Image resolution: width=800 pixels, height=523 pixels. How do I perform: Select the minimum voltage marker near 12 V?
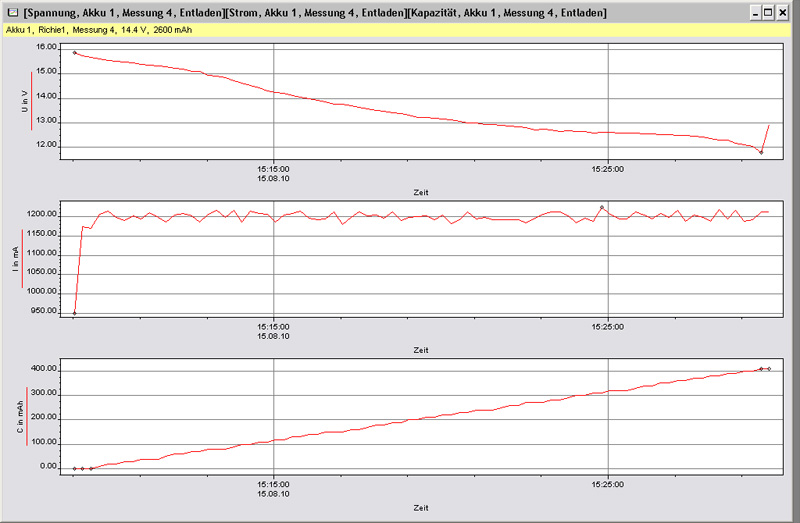761,152
